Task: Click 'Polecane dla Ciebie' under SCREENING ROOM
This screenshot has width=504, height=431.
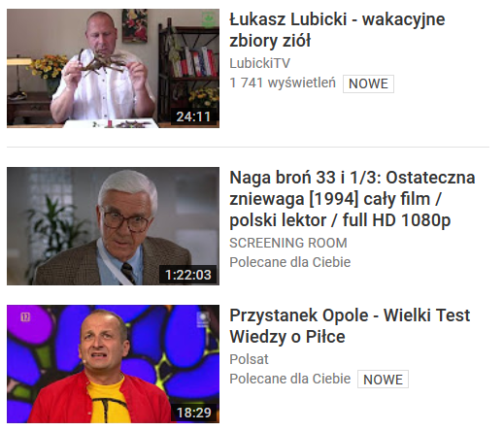Action: (x=290, y=262)
